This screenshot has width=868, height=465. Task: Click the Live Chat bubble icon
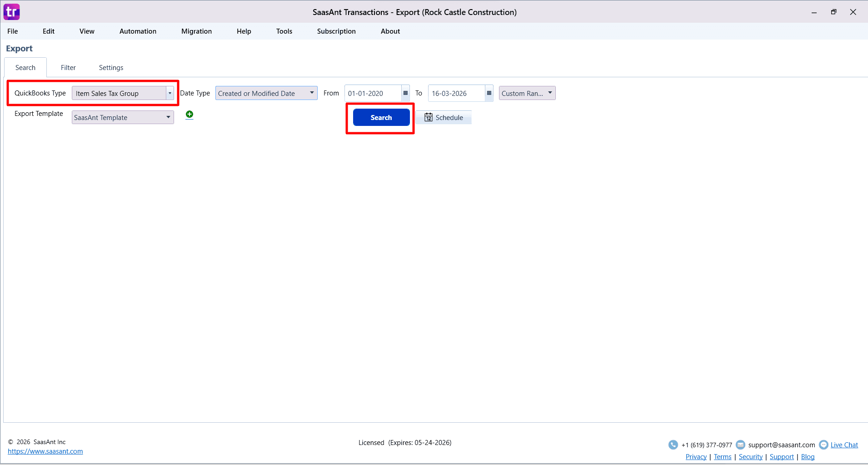pyautogui.click(x=823, y=445)
